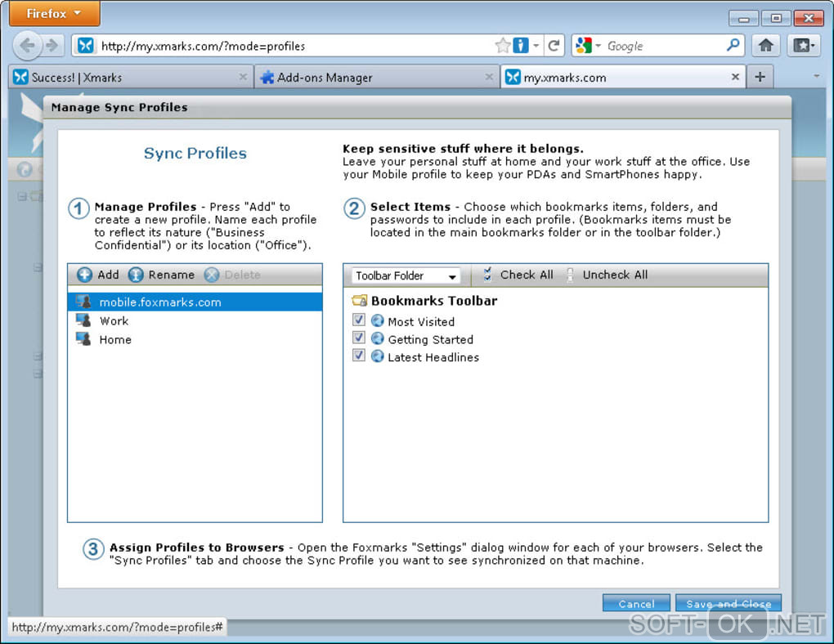Image resolution: width=834 pixels, height=644 pixels.
Task: Uncheck the Most Visited checkbox
Action: pos(359,320)
